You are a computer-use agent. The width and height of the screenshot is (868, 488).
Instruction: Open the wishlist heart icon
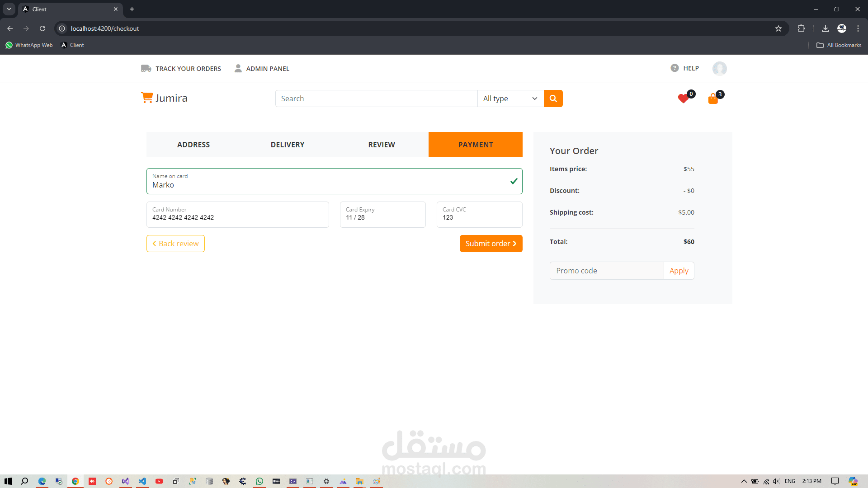tap(683, 99)
